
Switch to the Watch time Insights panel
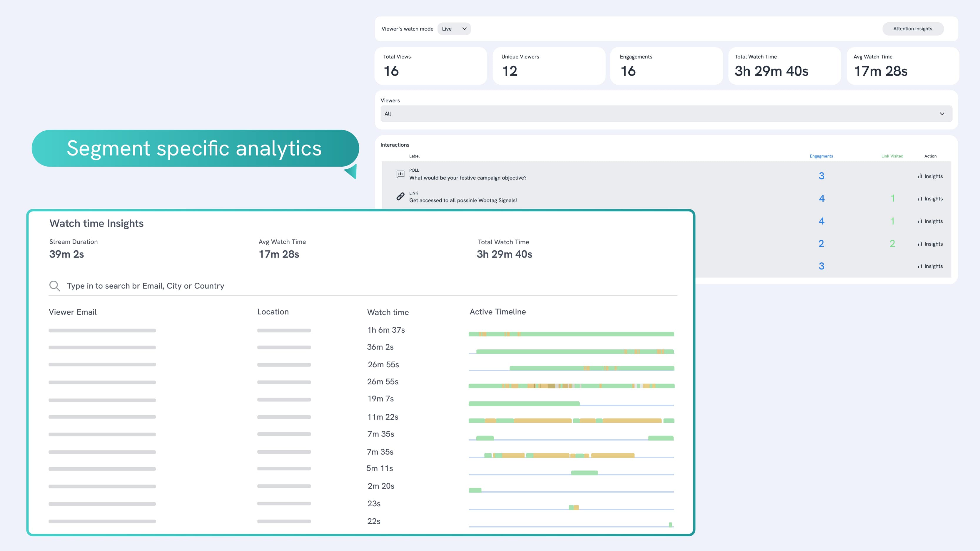coord(96,223)
